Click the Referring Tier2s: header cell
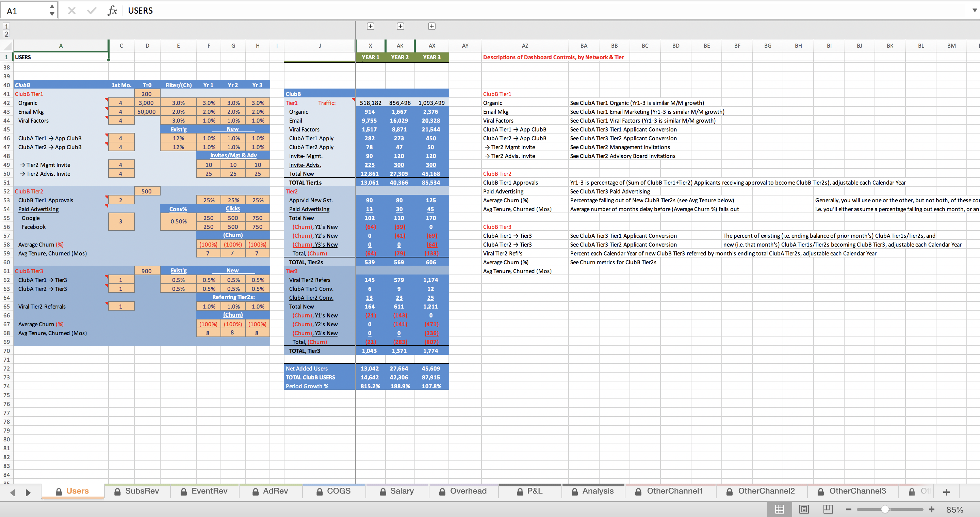The width and height of the screenshot is (980, 517). (233, 297)
